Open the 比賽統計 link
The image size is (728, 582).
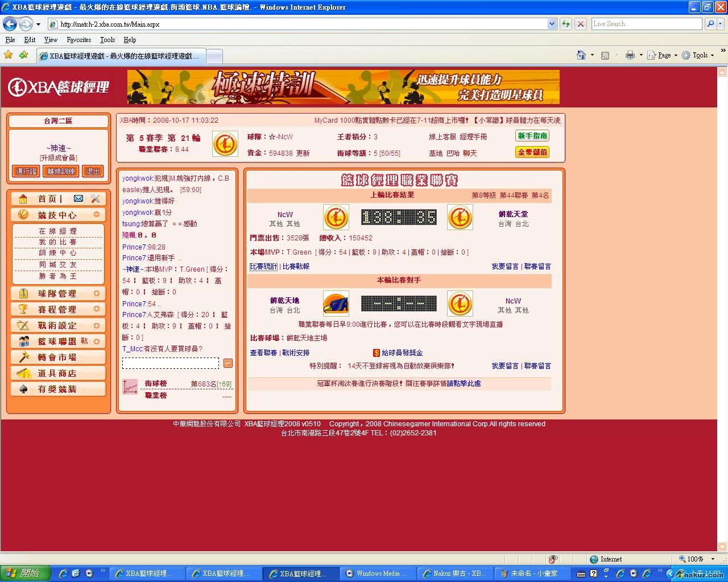(263, 267)
